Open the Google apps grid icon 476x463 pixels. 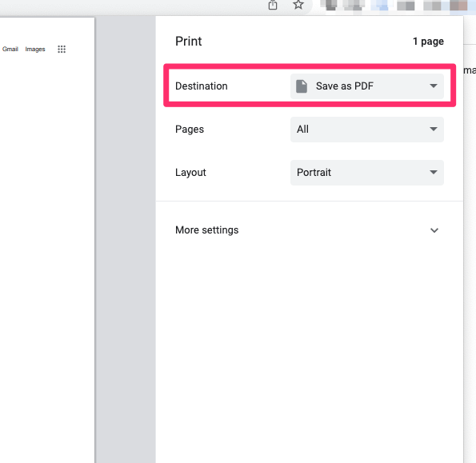coord(62,49)
